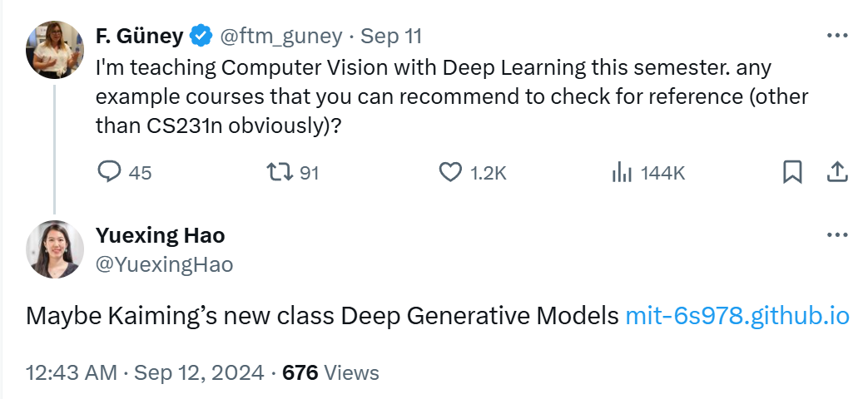Click the 1.2K likes count
This screenshot has width=868, height=399.
pos(488,174)
